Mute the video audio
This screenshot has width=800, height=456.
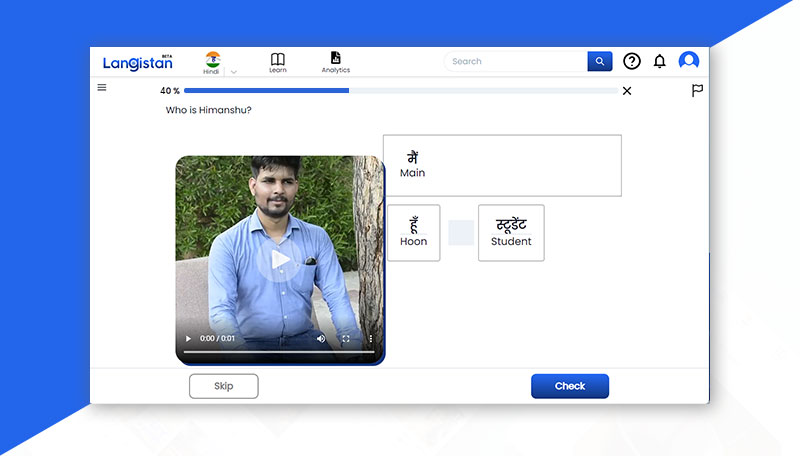point(321,339)
